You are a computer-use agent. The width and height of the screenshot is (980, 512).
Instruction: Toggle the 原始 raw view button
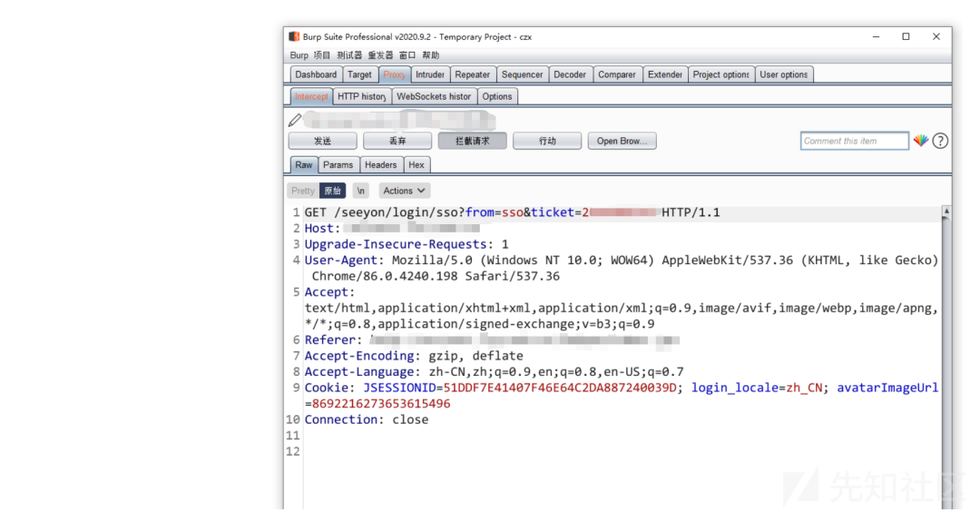click(332, 191)
